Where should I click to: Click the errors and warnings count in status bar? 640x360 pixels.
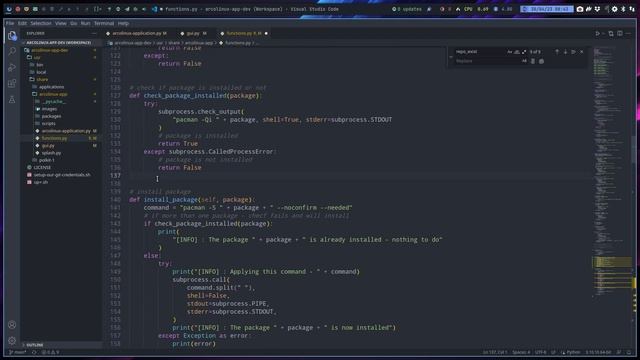click(51, 352)
